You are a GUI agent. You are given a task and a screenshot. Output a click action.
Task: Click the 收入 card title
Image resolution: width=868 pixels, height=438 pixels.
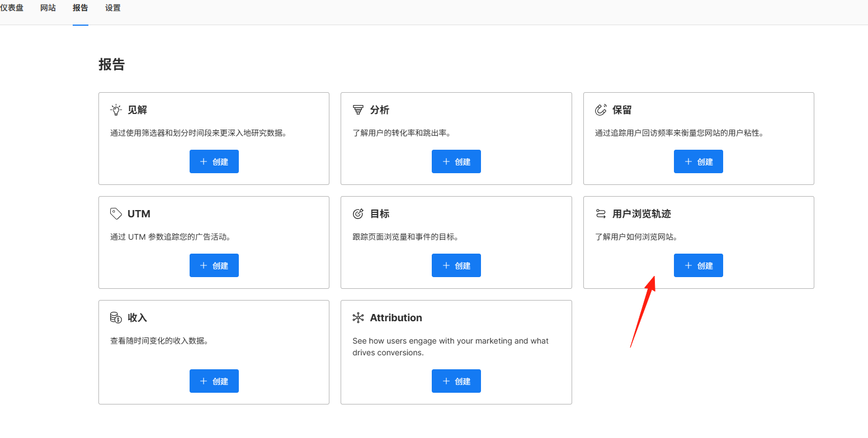tap(138, 318)
